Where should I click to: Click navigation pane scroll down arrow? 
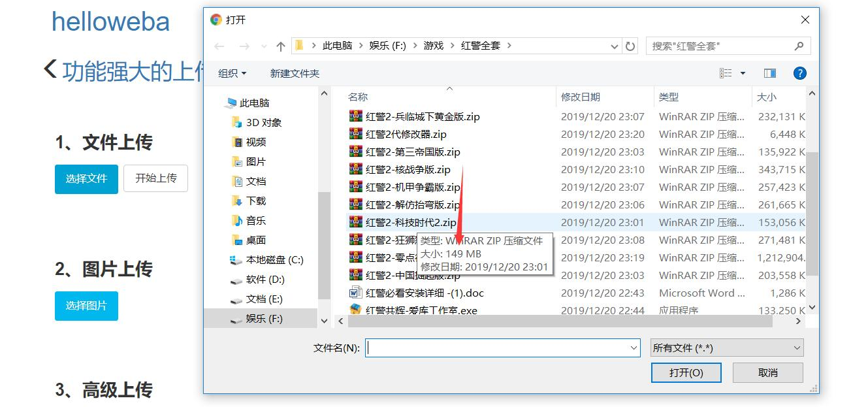click(324, 321)
